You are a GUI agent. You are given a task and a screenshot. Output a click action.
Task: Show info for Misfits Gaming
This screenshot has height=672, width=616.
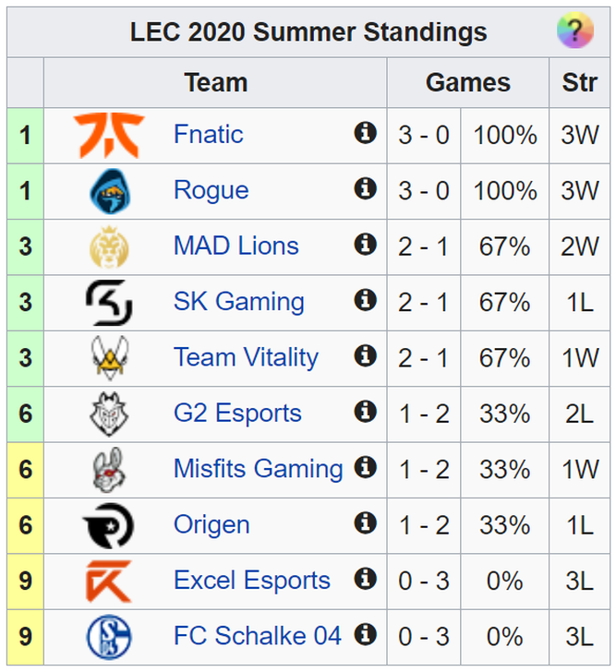pyautogui.click(x=365, y=467)
